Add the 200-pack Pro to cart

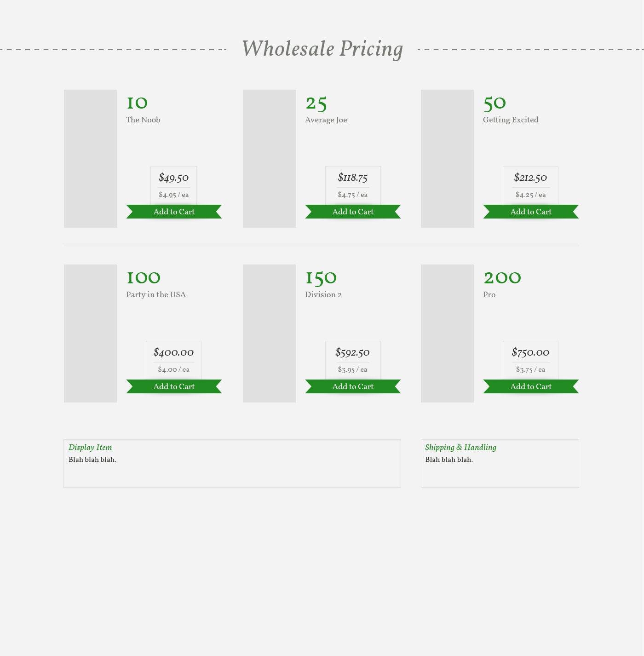click(531, 386)
